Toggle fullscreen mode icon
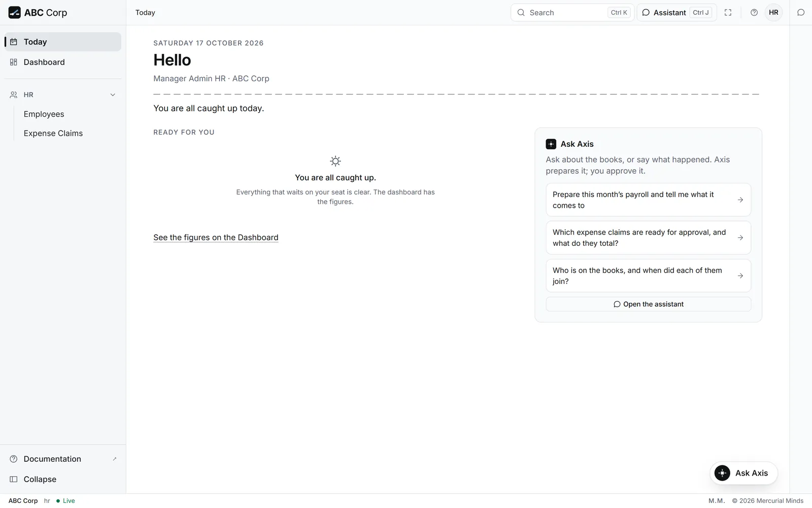The width and height of the screenshot is (812, 508). (x=728, y=13)
